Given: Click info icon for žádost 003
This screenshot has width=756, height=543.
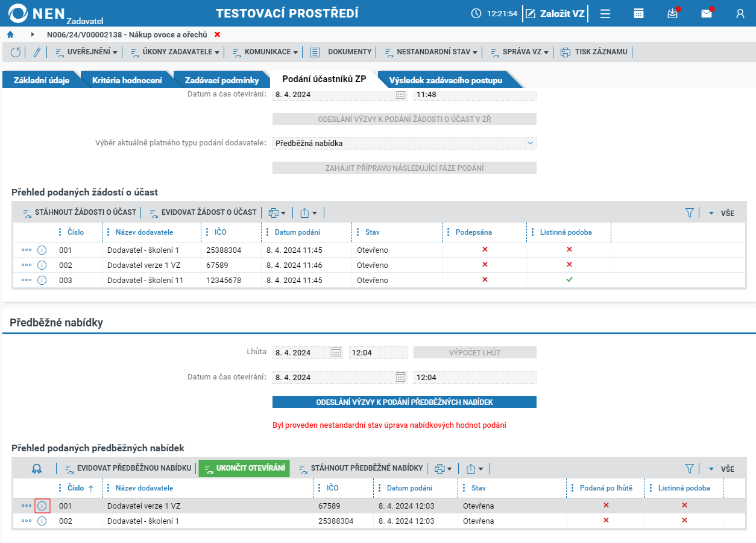Looking at the screenshot, I should [42, 280].
